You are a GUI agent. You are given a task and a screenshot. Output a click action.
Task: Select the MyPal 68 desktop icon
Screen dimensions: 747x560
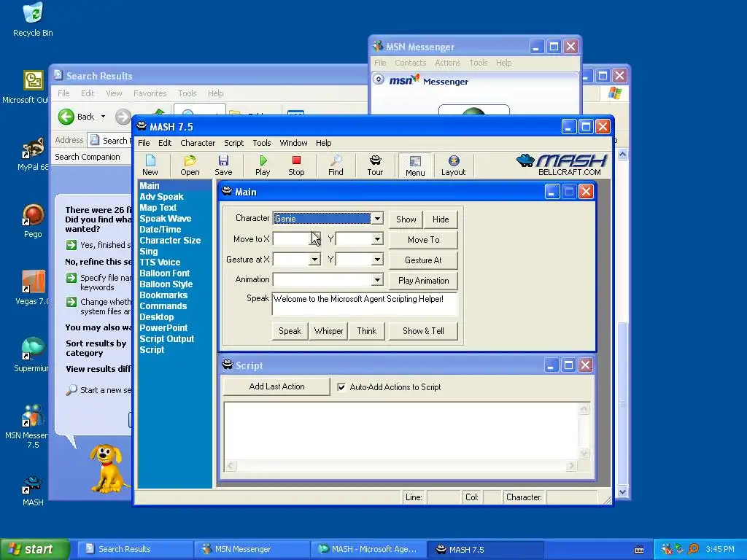[32, 147]
